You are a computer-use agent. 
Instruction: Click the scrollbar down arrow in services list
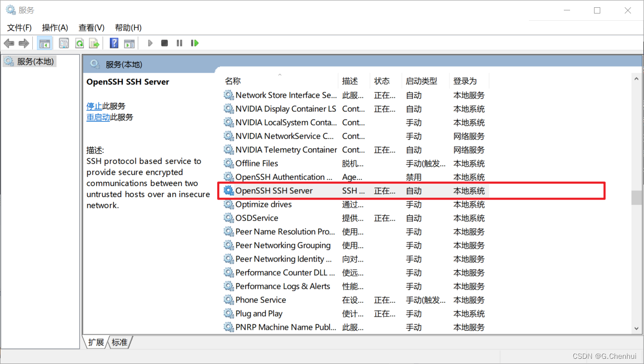636,328
